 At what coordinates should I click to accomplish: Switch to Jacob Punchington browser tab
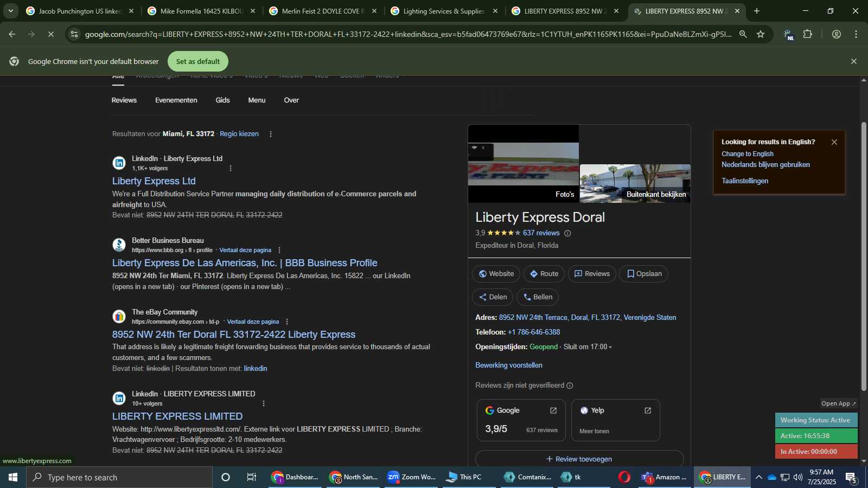pyautogui.click(x=80, y=11)
